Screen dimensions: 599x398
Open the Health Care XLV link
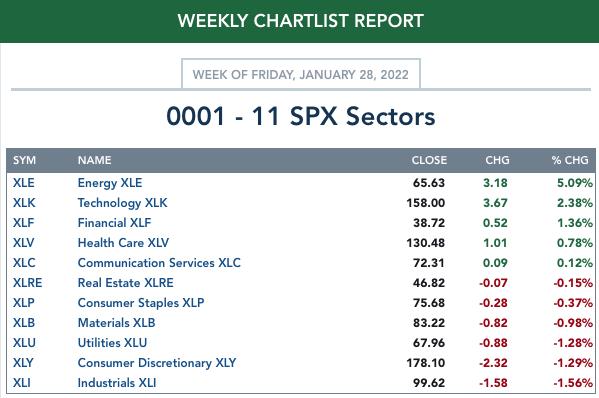(x=123, y=243)
